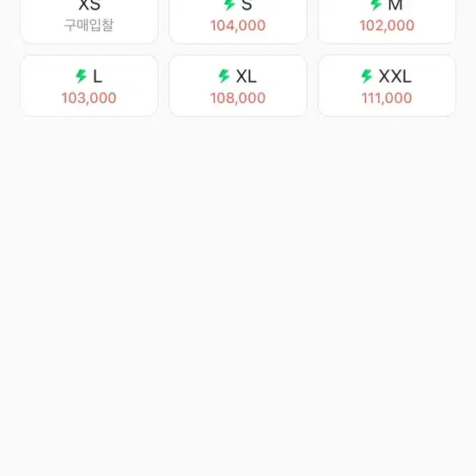Screen dimensions: 476x476
Task: Tap the green lightning bolt beside L
Action: (x=81, y=76)
